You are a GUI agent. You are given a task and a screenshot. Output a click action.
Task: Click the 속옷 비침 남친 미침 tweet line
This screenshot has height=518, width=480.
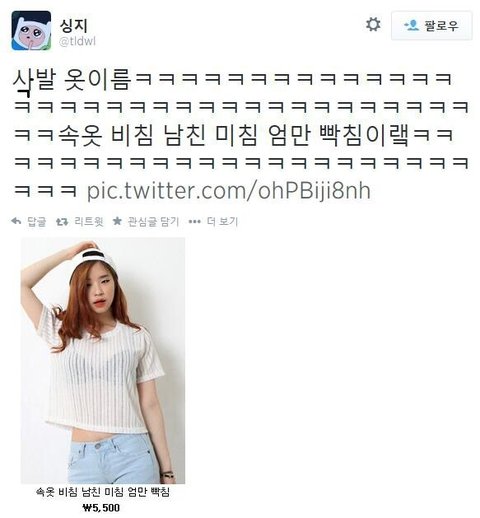coord(233,135)
